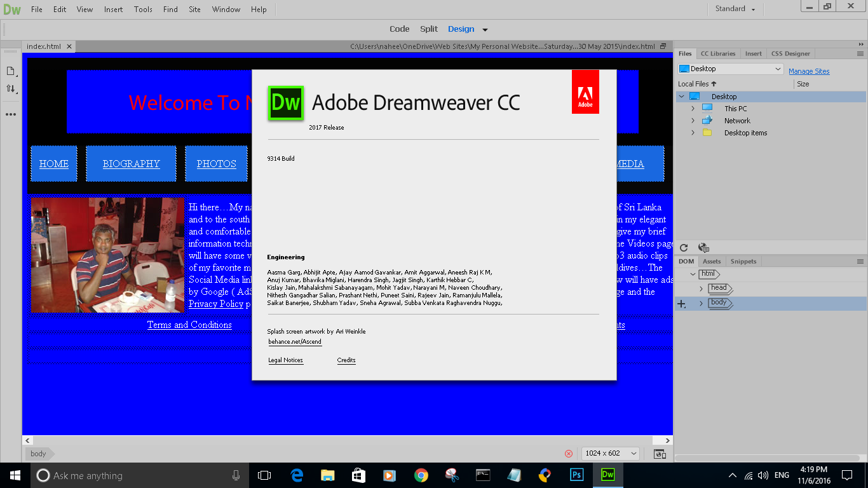Open File Explorer from the taskbar
The width and height of the screenshot is (868, 488).
[x=328, y=475]
